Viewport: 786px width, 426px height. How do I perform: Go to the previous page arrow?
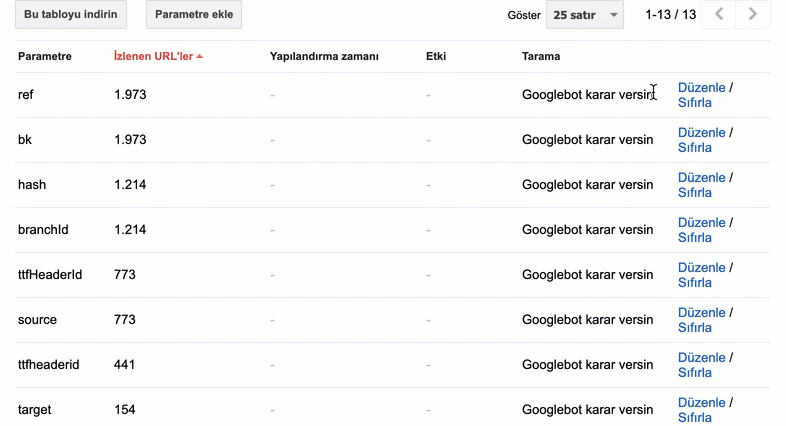coord(718,15)
